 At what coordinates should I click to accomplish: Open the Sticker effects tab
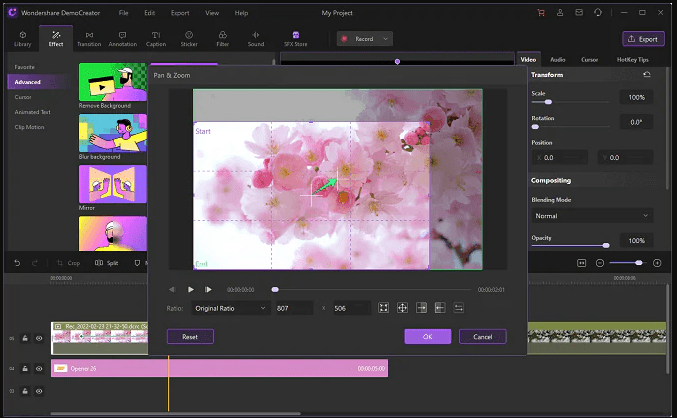click(189, 39)
